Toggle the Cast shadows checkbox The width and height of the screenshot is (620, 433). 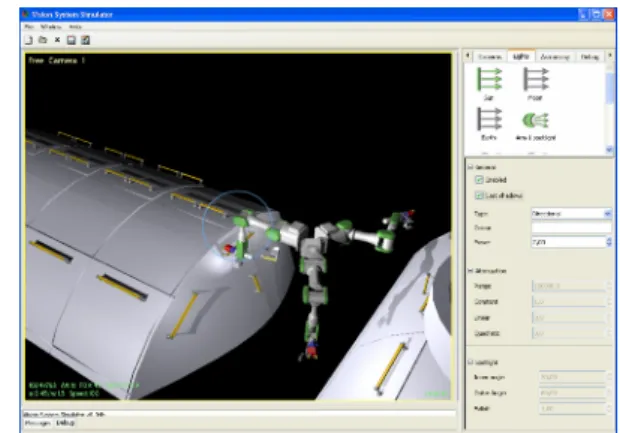(479, 195)
